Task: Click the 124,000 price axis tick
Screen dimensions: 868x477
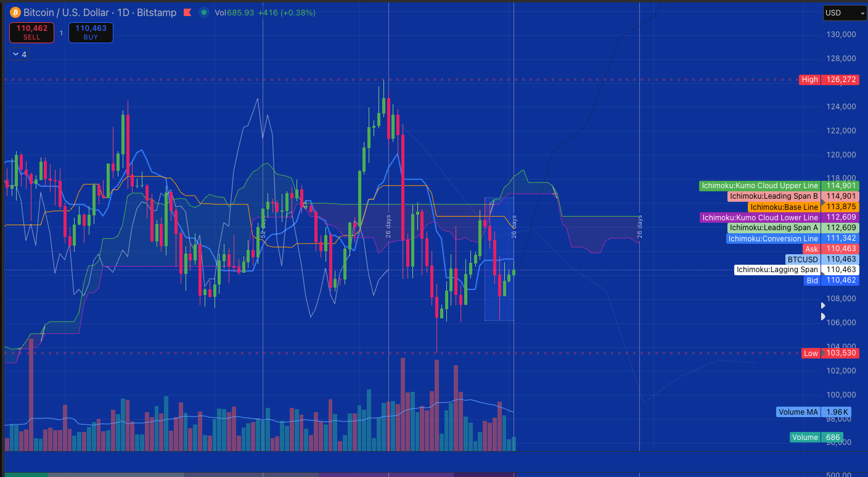Action: tap(841, 107)
